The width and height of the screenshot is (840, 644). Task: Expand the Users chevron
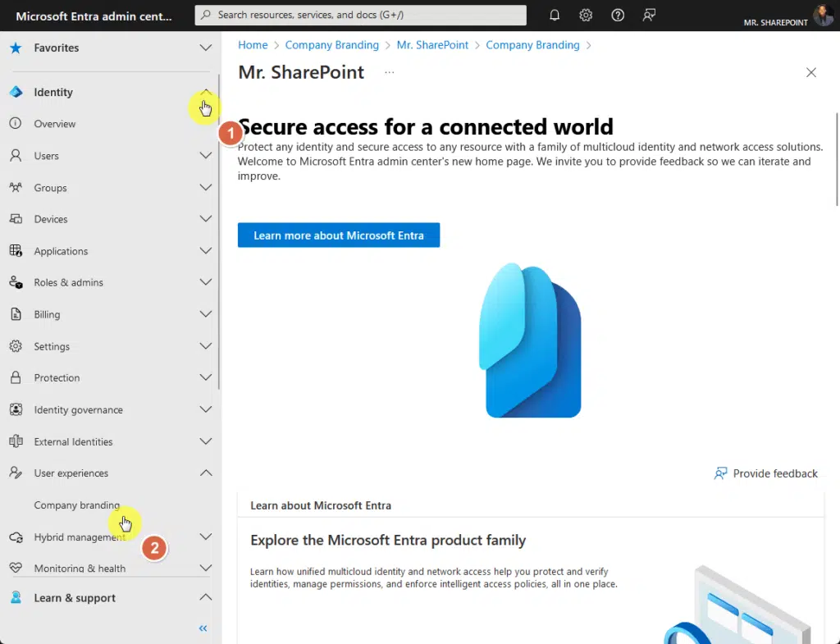coord(206,155)
